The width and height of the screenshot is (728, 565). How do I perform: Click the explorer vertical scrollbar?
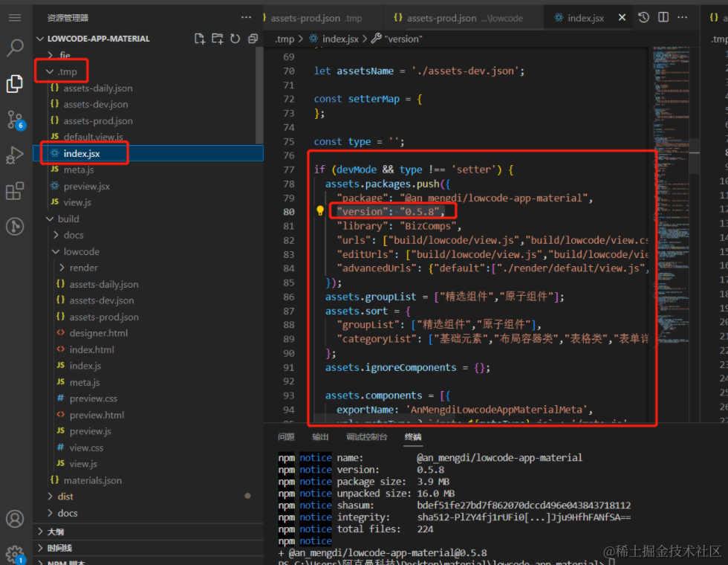point(259,95)
